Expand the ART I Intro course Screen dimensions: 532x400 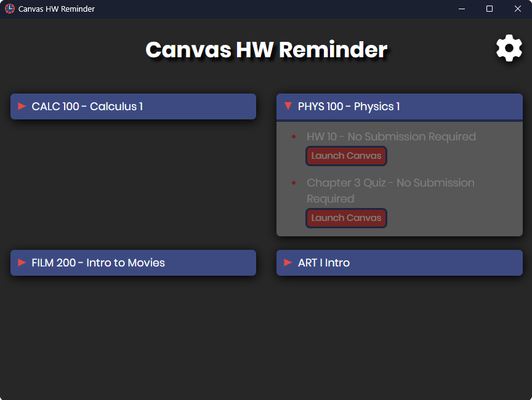323,263
